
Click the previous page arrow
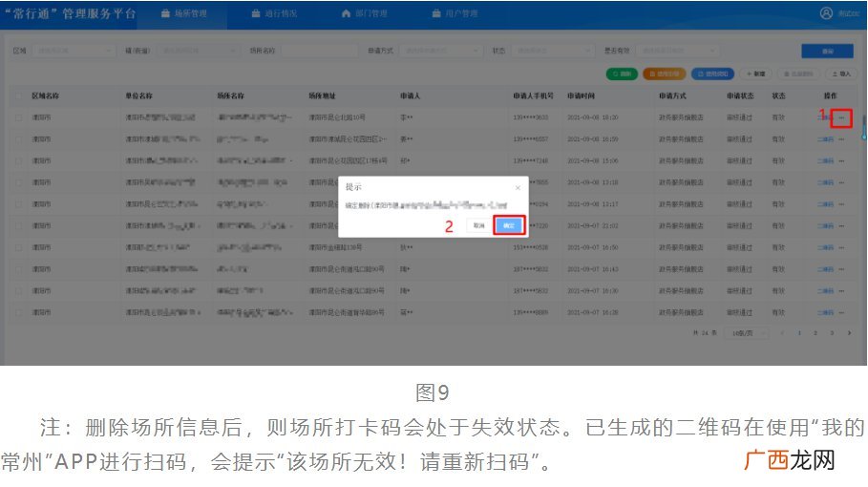point(783,333)
